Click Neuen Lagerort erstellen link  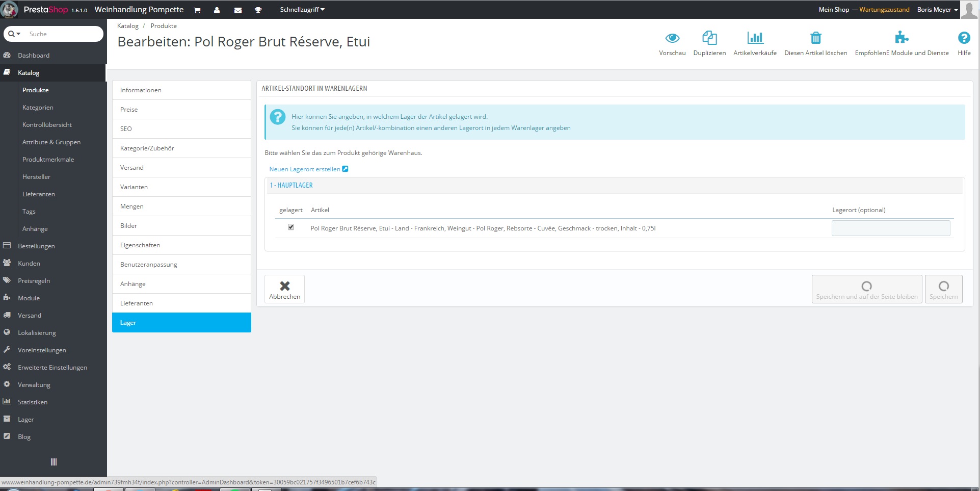[x=308, y=169]
